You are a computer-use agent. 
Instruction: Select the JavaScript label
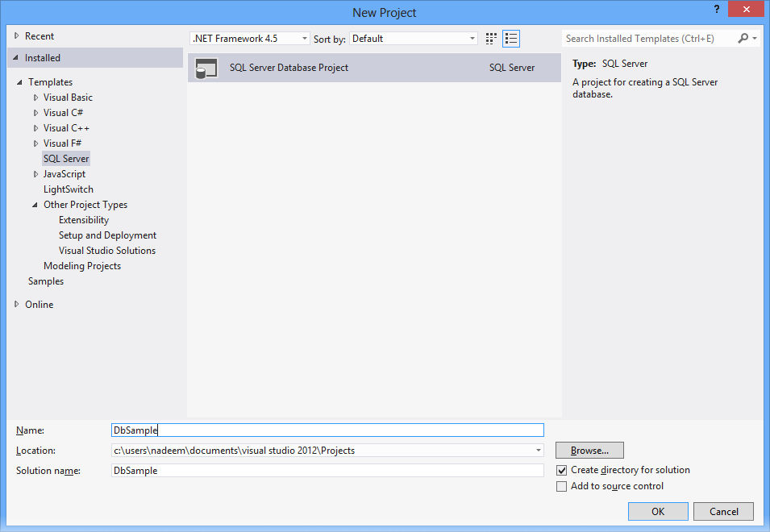point(65,174)
